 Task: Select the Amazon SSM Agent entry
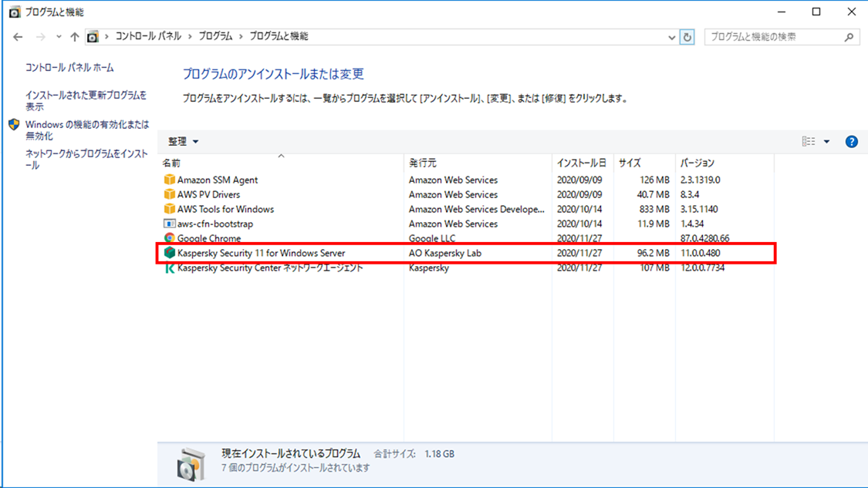tap(217, 180)
